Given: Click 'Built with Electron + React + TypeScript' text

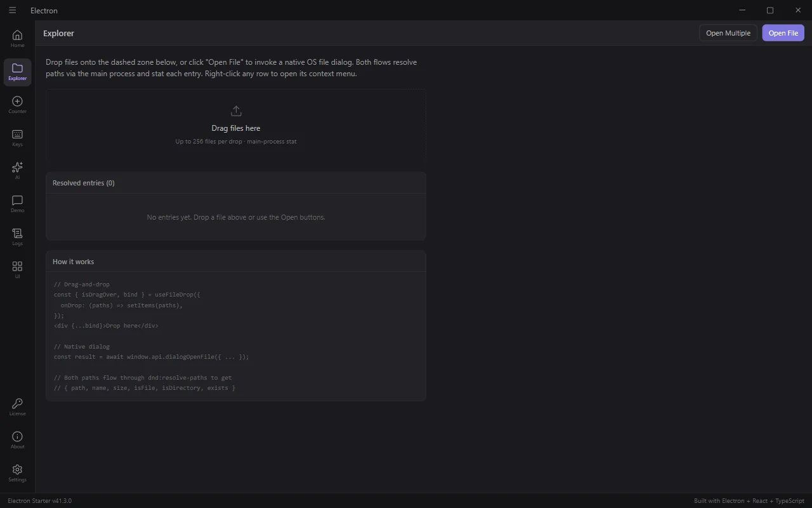Looking at the screenshot, I should click(749, 501).
